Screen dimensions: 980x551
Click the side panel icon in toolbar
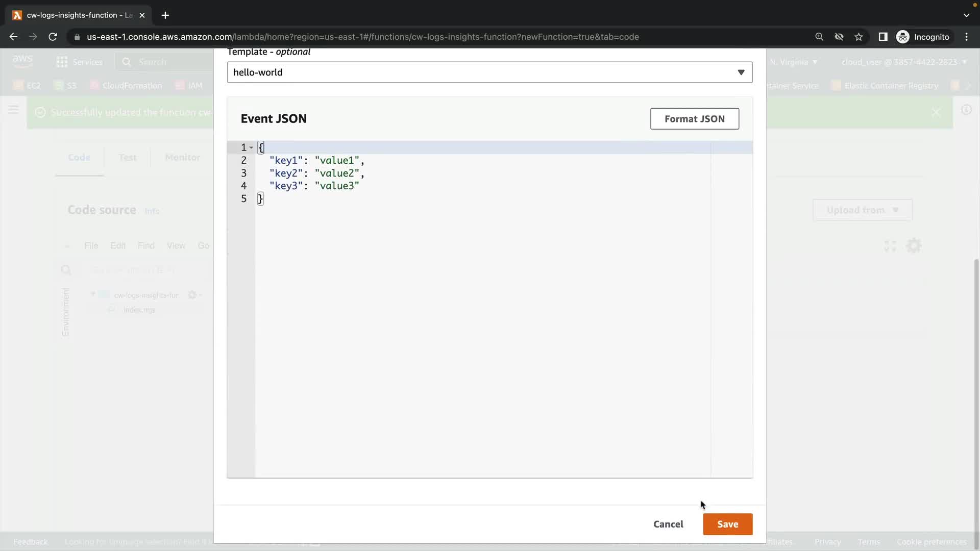(883, 37)
